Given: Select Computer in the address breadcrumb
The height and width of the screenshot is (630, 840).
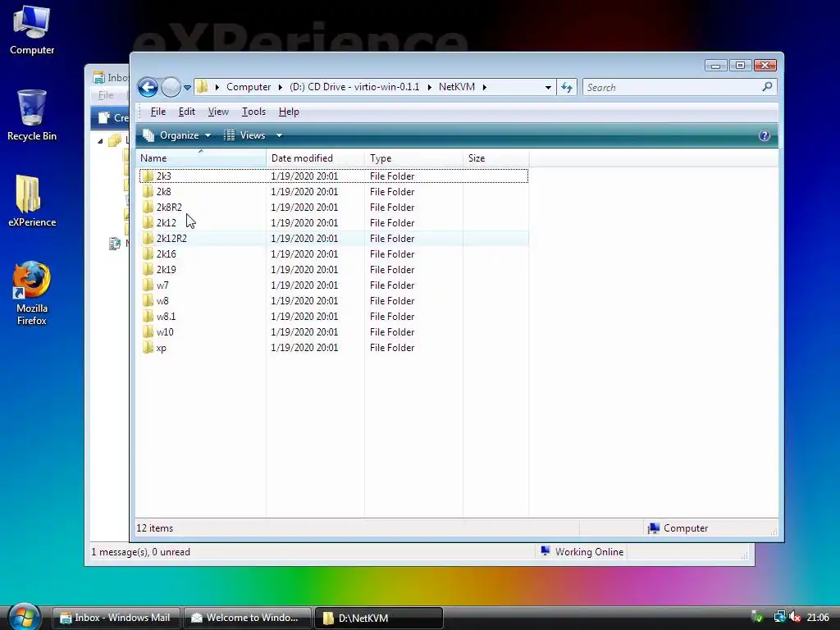Looking at the screenshot, I should click(x=249, y=87).
